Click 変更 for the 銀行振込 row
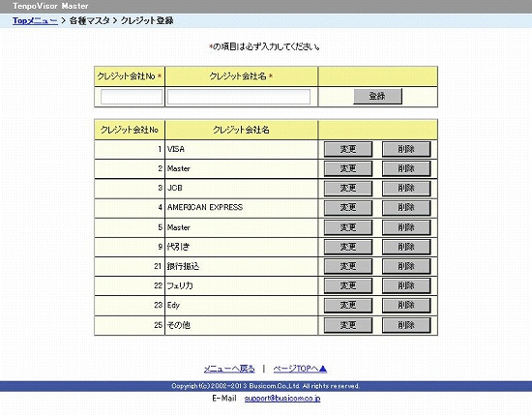The height and width of the screenshot is (417, 532). [x=348, y=266]
